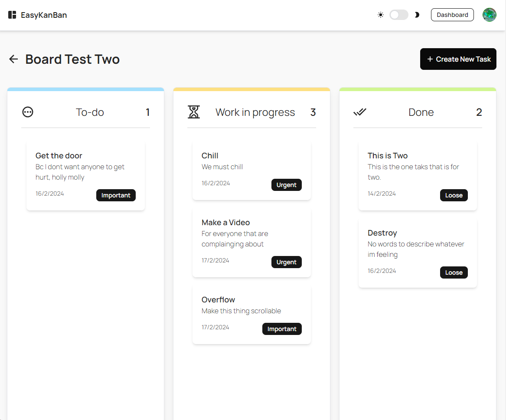Viewport: 506px width, 420px height.
Task: Click the To-do column ellipsis icon
Action: (28, 112)
